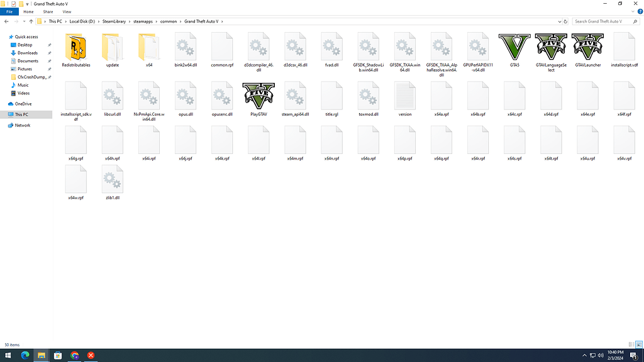
Task: Select the x64 folder icon
Action: pos(149,47)
